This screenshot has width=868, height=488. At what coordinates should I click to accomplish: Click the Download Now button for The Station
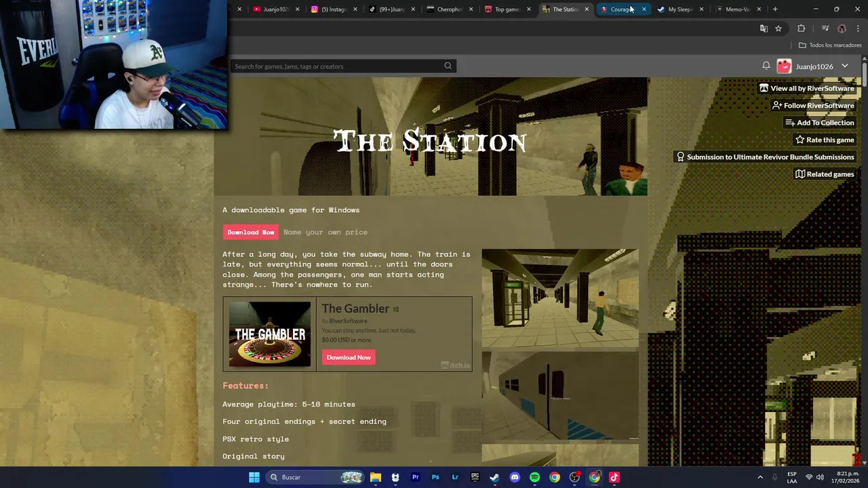tap(250, 232)
